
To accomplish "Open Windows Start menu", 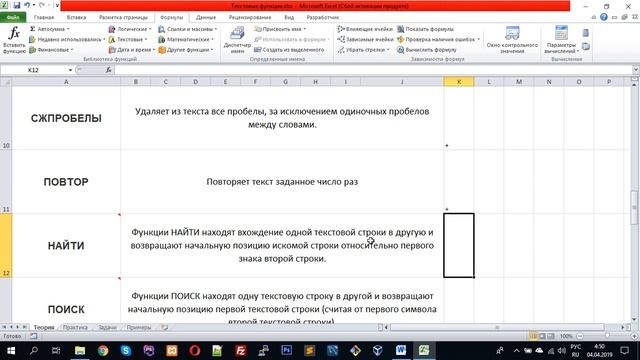I will 11,350.
